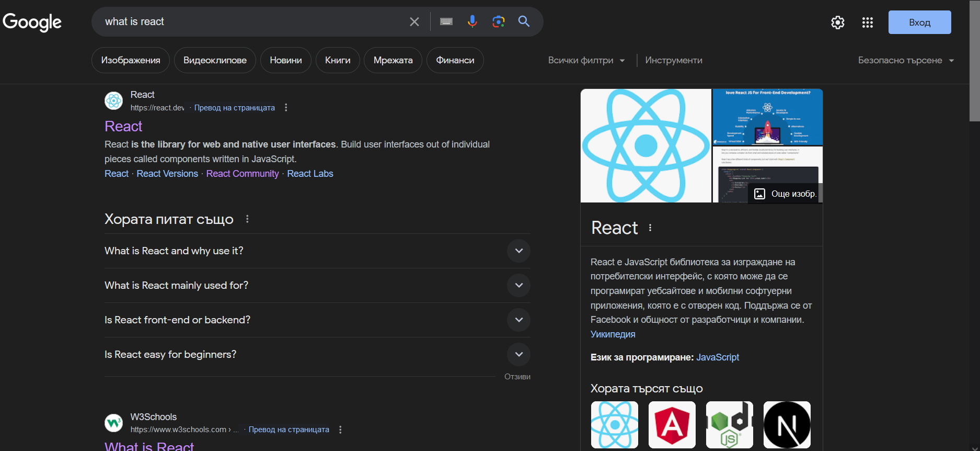Open the settings gear icon
Viewport: 980px width, 451px height.
[838, 22]
